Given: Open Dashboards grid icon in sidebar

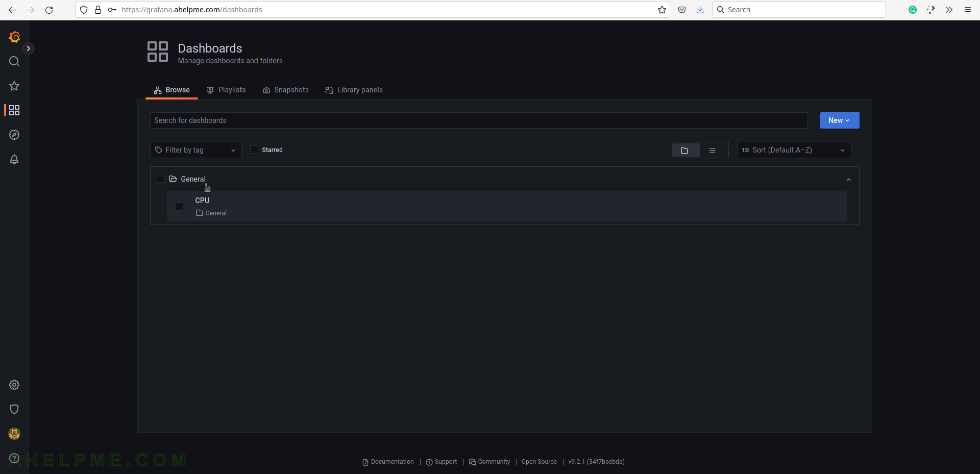Looking at the screenshot, I should coord(14,110).
